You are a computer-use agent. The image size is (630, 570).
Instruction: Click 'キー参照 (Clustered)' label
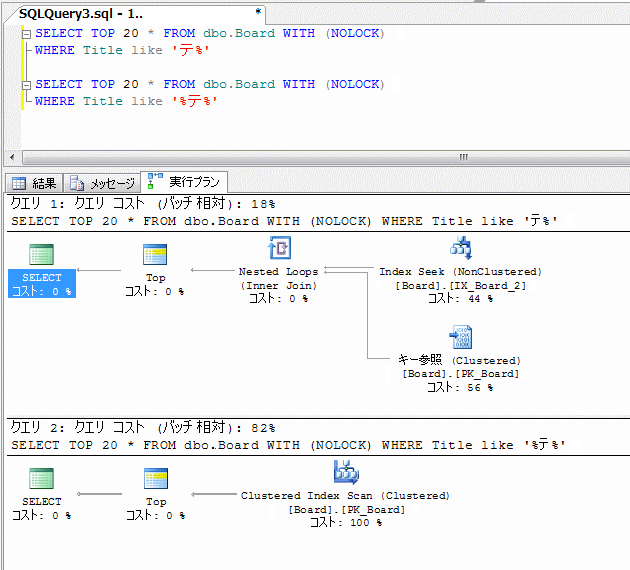coord(459,360)
